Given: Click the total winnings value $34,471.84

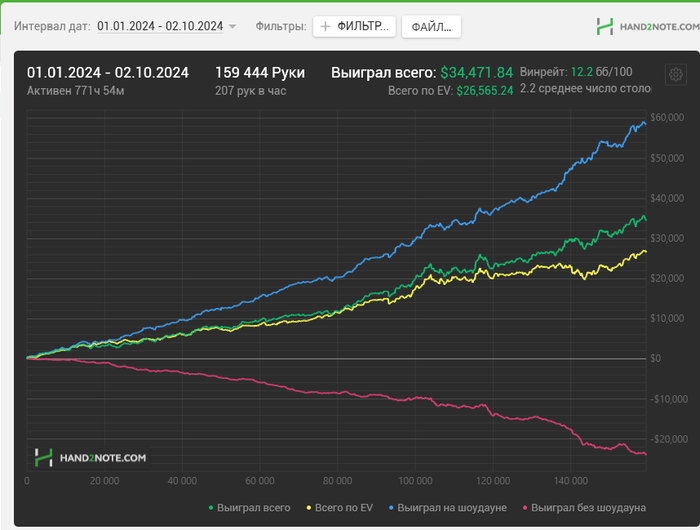Looking at the screenshot, I should 477,73.
